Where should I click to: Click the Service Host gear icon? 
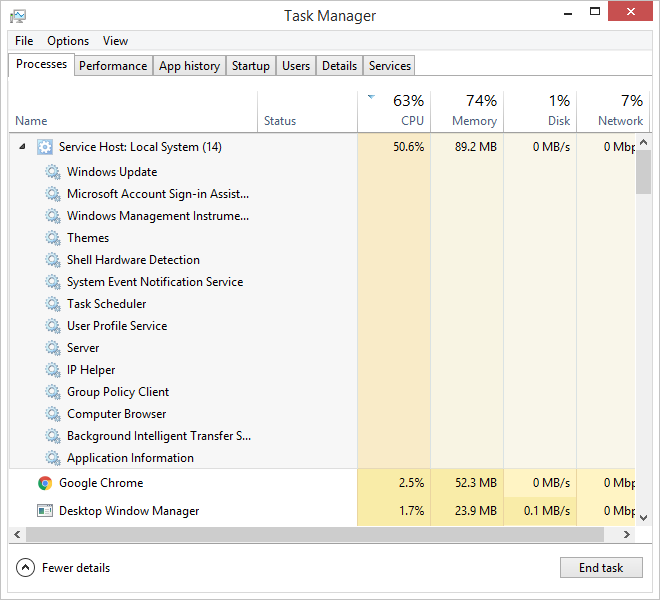coord(45,147)
